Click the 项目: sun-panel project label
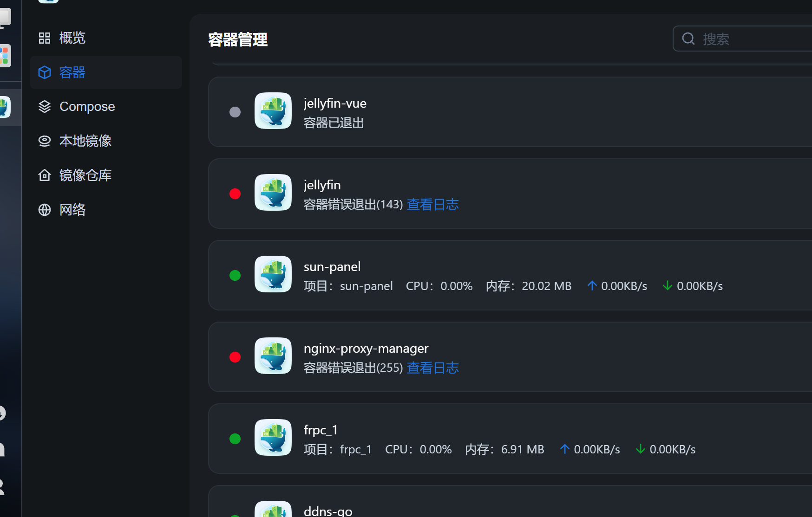The width and height of the screenshot is (812, 517). [x=348, y=286]
